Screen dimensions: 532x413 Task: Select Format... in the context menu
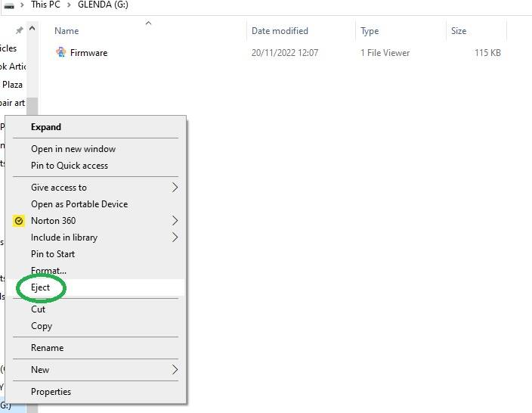pyautogui.click(x=96, y=271)
